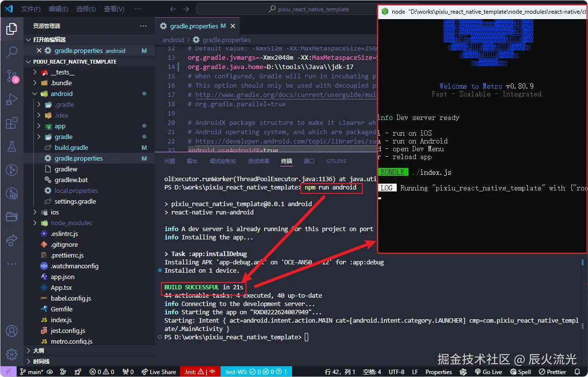Expand the ios folder
The height and width of the screenshot is (377, 588).
click(89, 212)
